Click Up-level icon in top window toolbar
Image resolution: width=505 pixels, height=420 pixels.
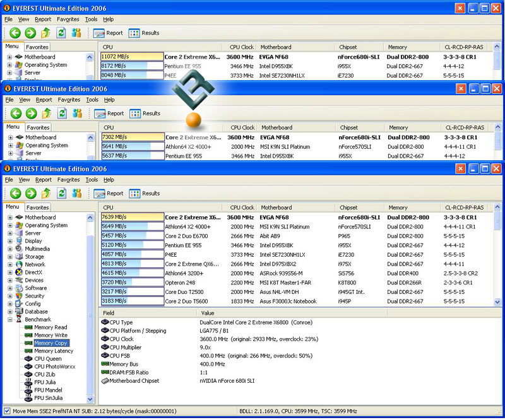(45, 33)
